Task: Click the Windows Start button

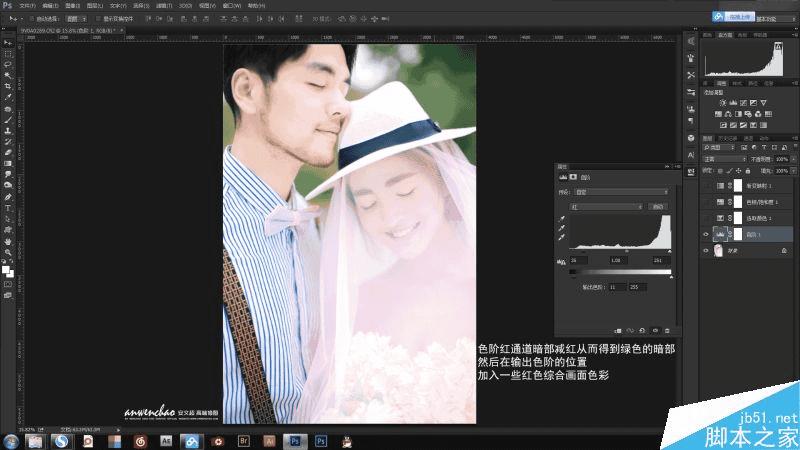Action: 12,440
